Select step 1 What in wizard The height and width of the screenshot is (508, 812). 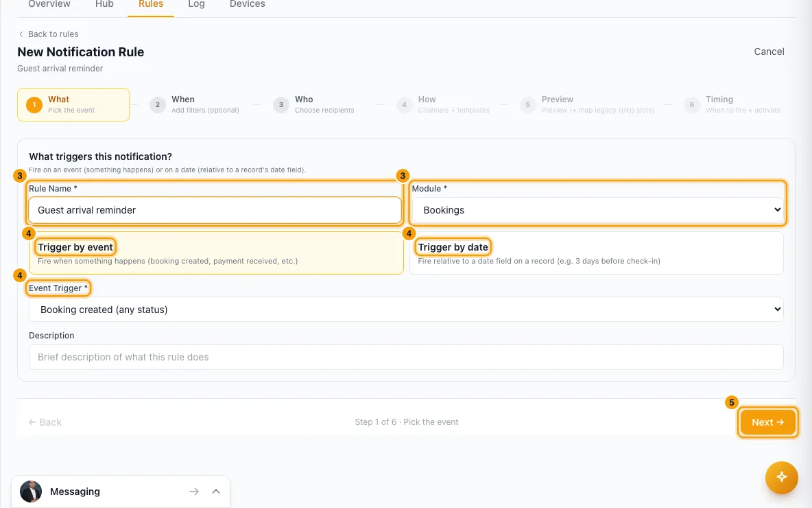(73, 105)
